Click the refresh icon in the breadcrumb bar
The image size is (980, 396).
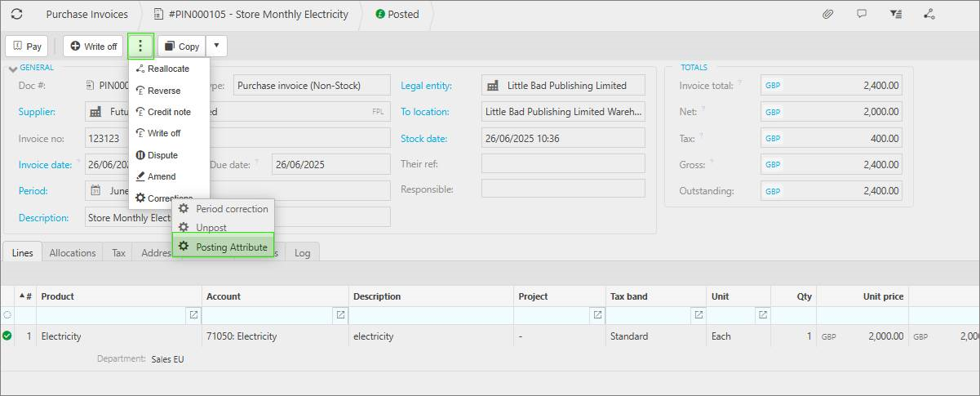coord(16,14)
